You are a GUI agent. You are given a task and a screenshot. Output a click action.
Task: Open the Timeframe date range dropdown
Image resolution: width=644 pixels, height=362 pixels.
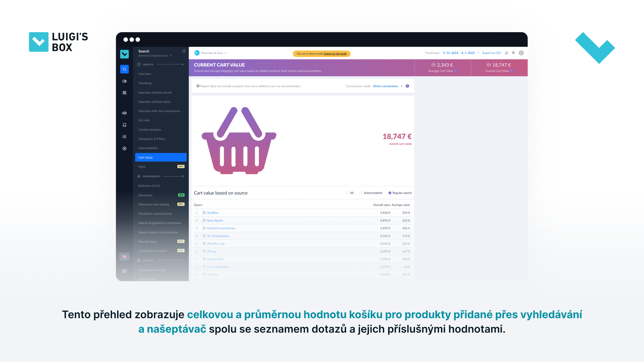pos(461,53)
